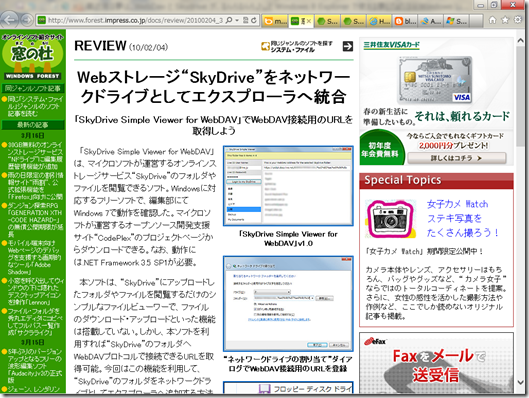The height and width of the screenshot is (398, 529).
Task: Switch to the second green S... tab
Action: click(354, 21)
